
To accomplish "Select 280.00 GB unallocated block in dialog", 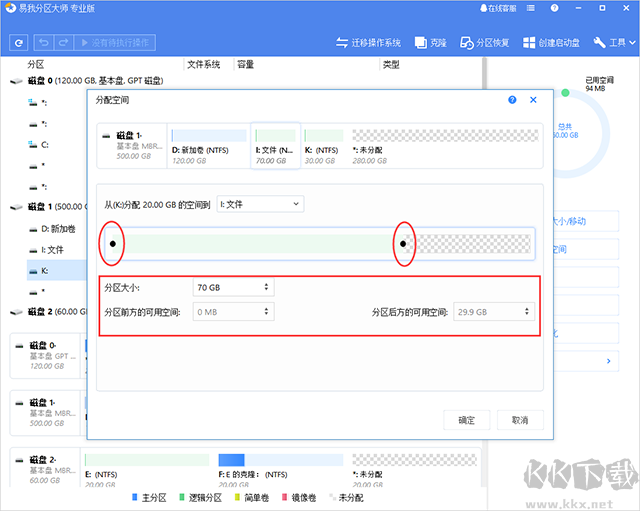I will click(445, 146).
